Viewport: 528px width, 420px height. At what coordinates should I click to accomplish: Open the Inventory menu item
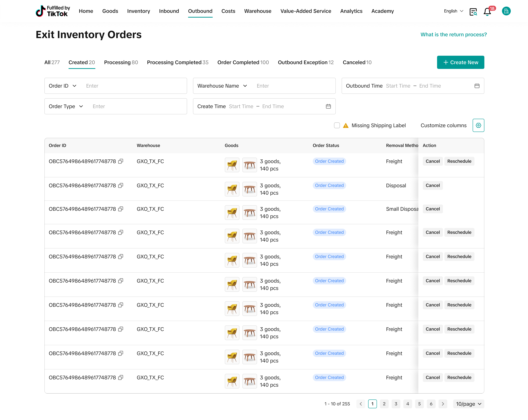point(138,11)
